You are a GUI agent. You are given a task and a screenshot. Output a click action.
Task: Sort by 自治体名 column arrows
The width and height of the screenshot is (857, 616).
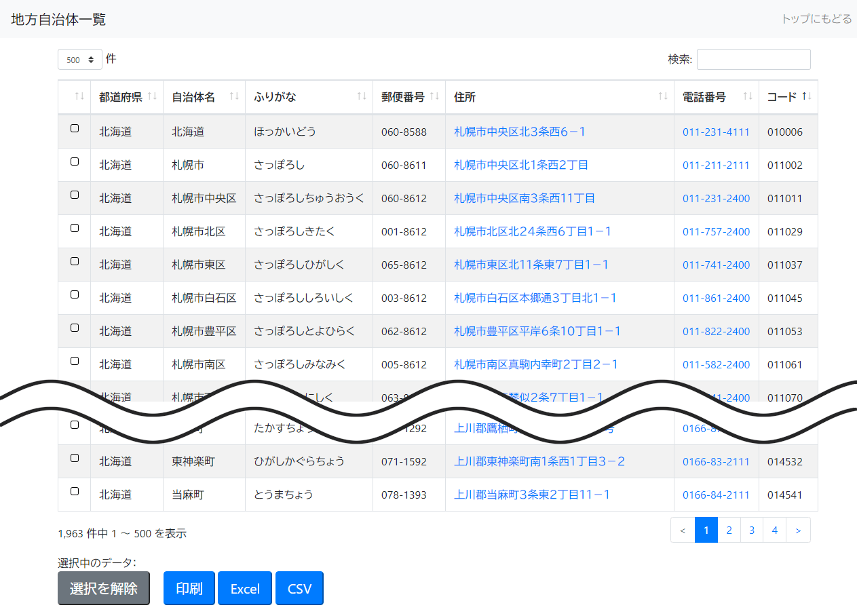pos(234,96)
